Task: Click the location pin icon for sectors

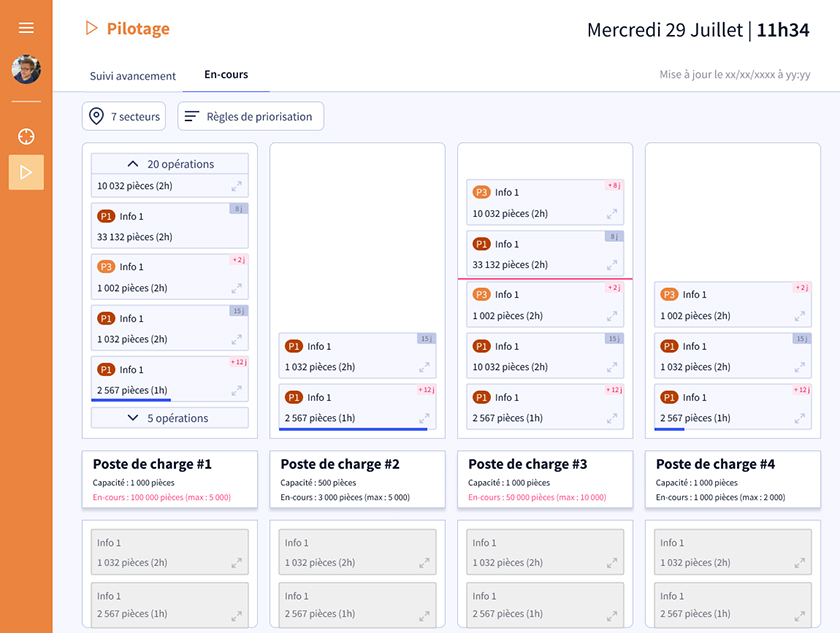Action: 97,116
